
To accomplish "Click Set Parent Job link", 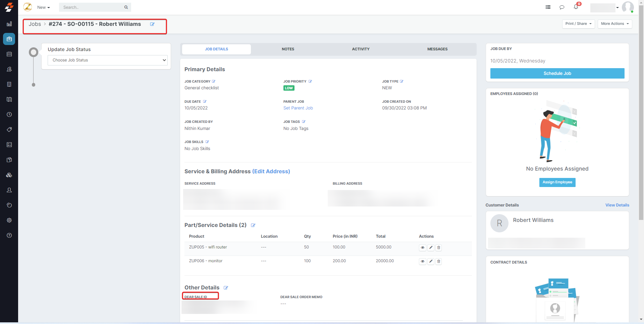I will tap(298, 108).
